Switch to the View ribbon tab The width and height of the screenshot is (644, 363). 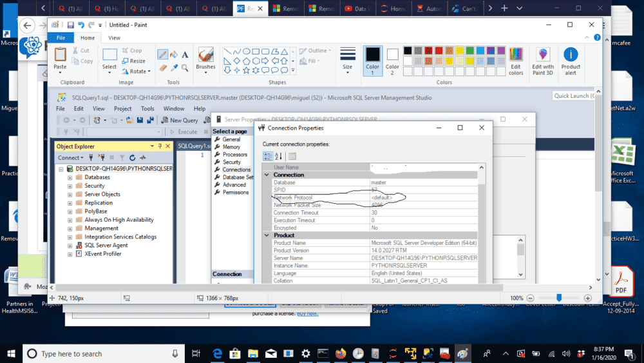click(114, 38)
